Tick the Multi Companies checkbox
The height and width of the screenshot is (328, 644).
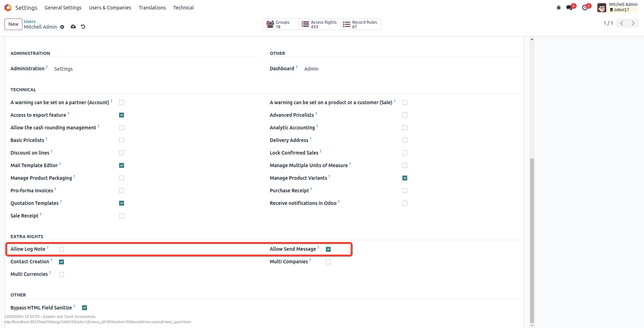click(328, 262)
